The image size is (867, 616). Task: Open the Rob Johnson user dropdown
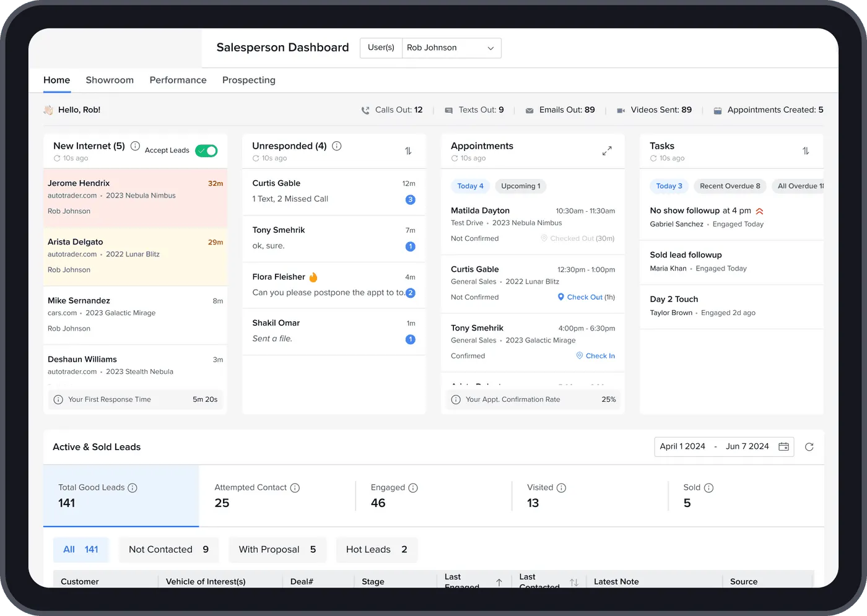point(451,48)
